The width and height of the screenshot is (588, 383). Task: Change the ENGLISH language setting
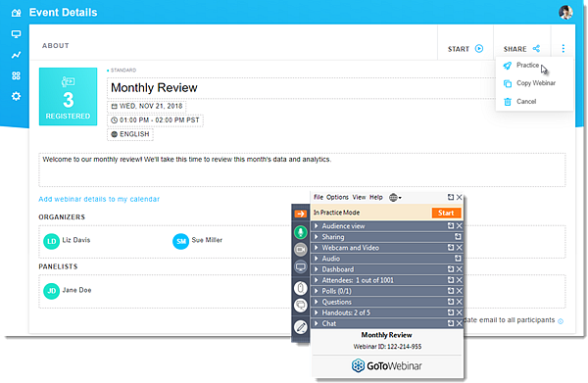pos(130,134)
